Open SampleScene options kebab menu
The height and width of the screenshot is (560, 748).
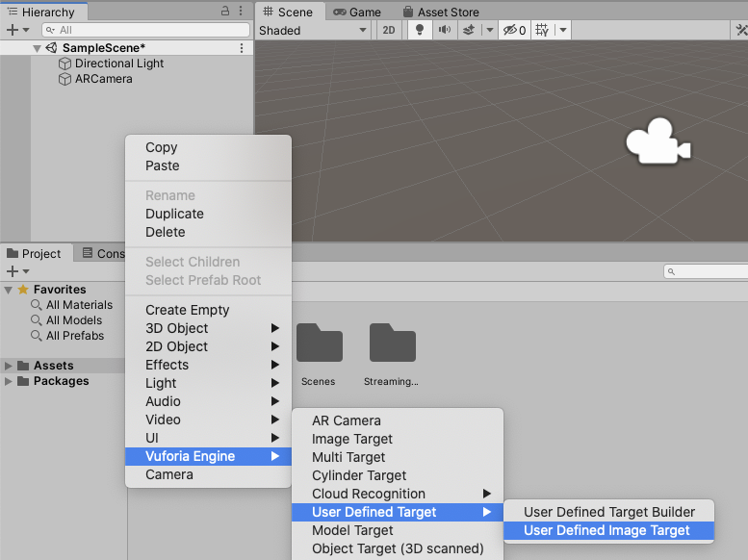pos(242,48)
